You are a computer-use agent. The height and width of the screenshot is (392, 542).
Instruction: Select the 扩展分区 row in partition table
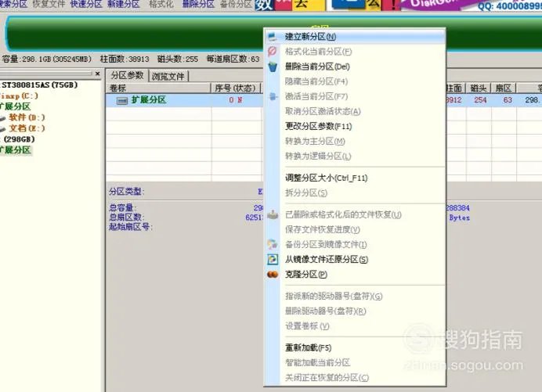185,100
